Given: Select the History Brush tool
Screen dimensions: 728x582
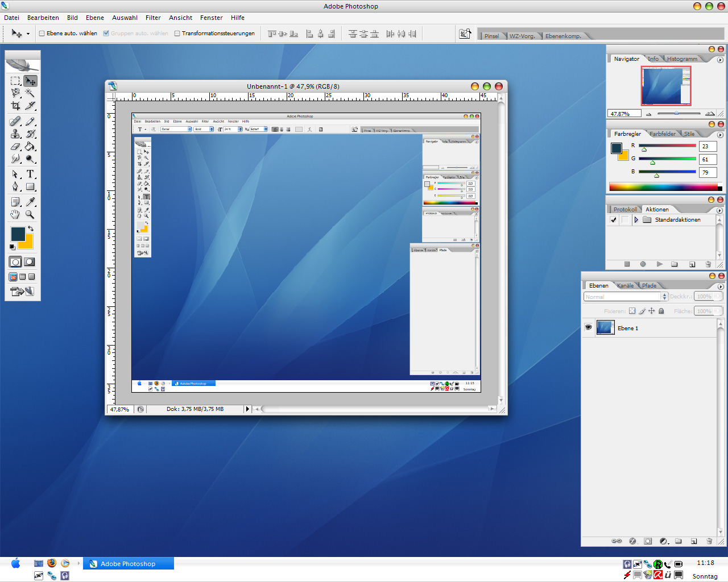Looking at the screenshot, I should point(30,134).
